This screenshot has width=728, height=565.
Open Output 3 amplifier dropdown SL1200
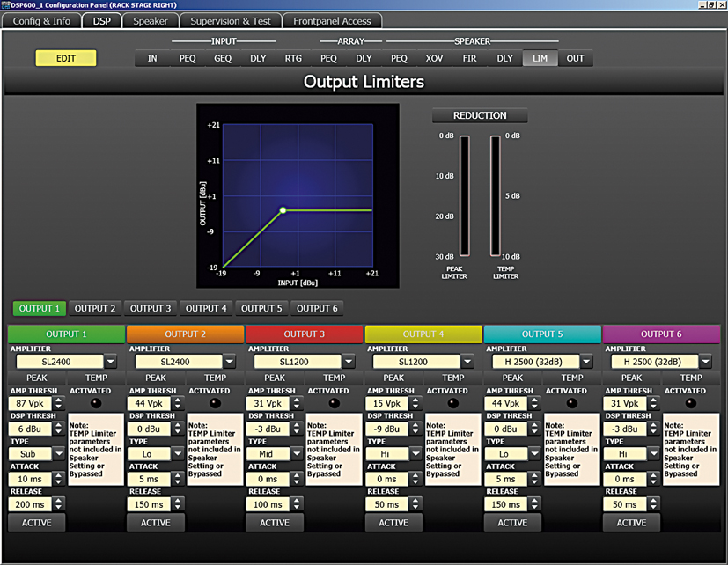pyautogui.click(x=304, y=361)
